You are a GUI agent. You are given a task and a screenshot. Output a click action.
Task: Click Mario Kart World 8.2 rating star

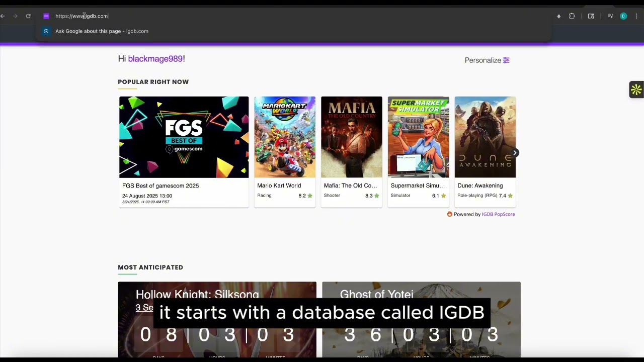coord(310,196)
